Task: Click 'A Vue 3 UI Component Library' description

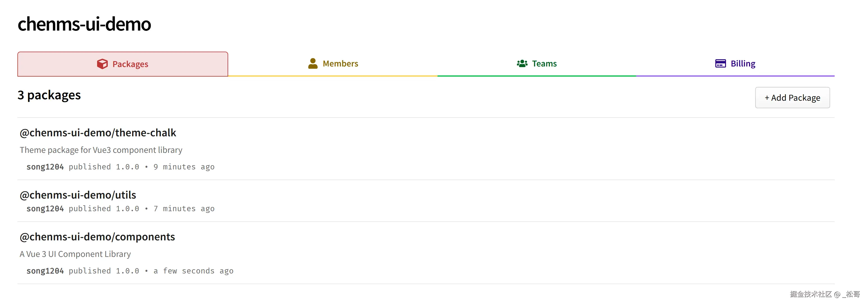Action: coord(75,254)
